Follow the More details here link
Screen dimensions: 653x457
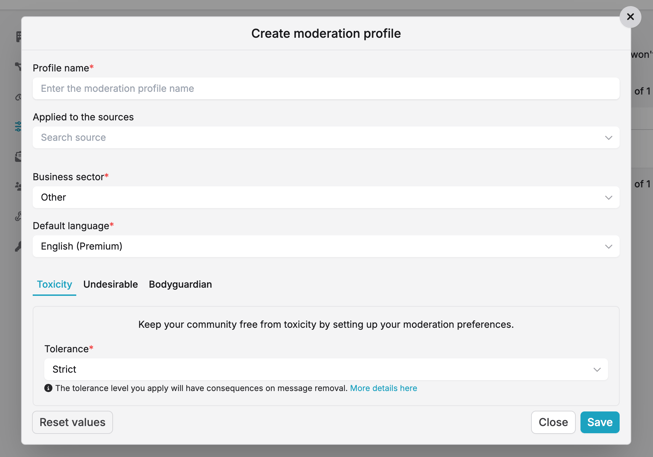383,388
